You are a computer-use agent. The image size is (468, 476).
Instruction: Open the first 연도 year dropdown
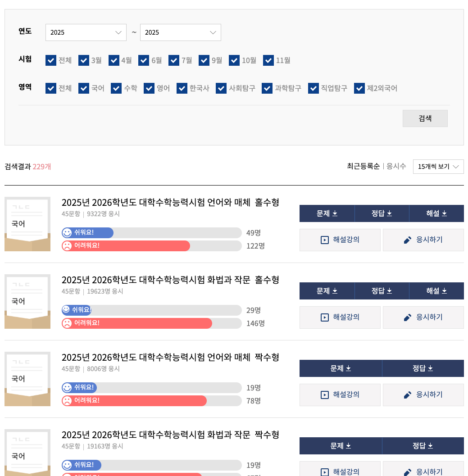(86, 32)
